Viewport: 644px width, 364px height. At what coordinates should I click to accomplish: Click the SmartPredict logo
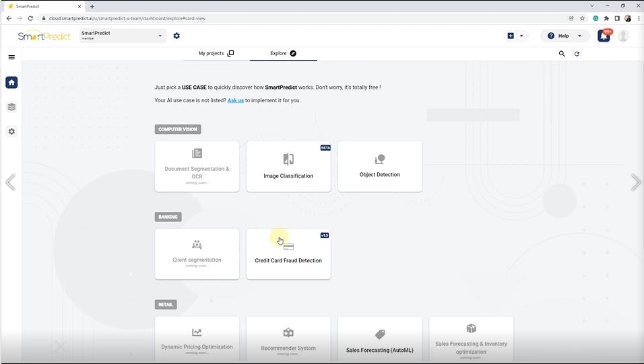tap(44, 36)
